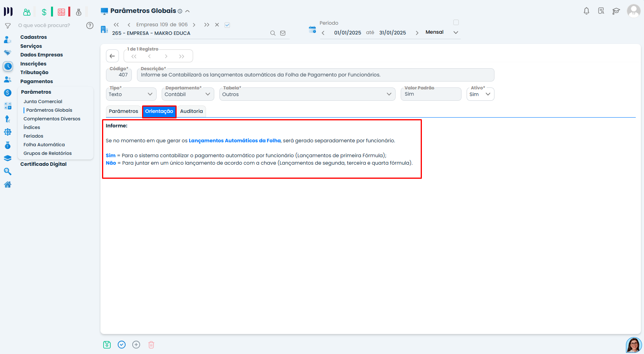Confirm with the blue check circle icon
This screenshot has width=644, height=354.
(x=122, y=345)
